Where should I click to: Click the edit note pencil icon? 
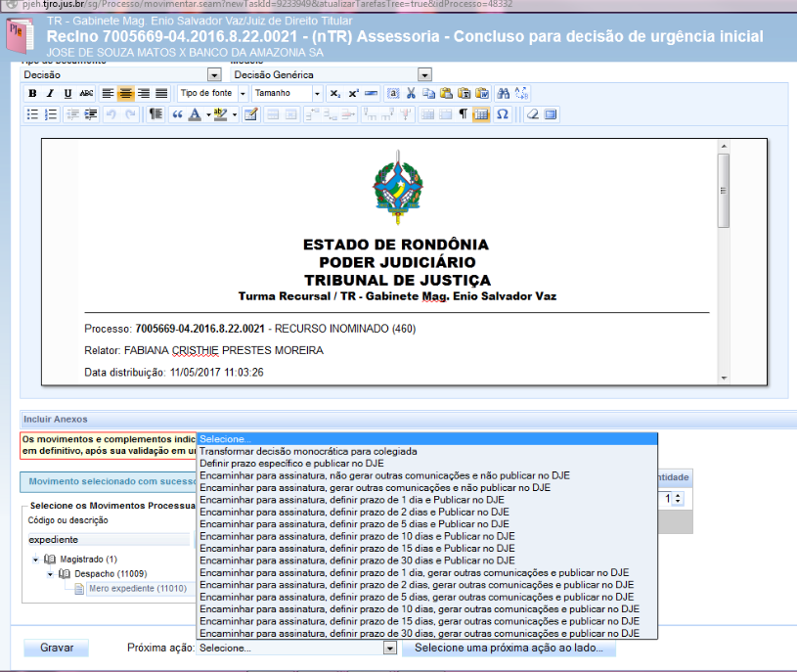point(251,114)
